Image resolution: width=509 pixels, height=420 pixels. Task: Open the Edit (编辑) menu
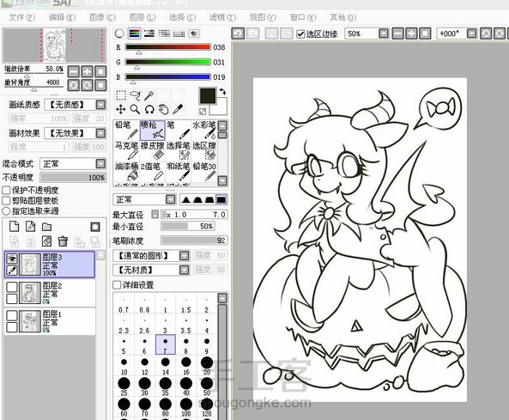point(62,17)
